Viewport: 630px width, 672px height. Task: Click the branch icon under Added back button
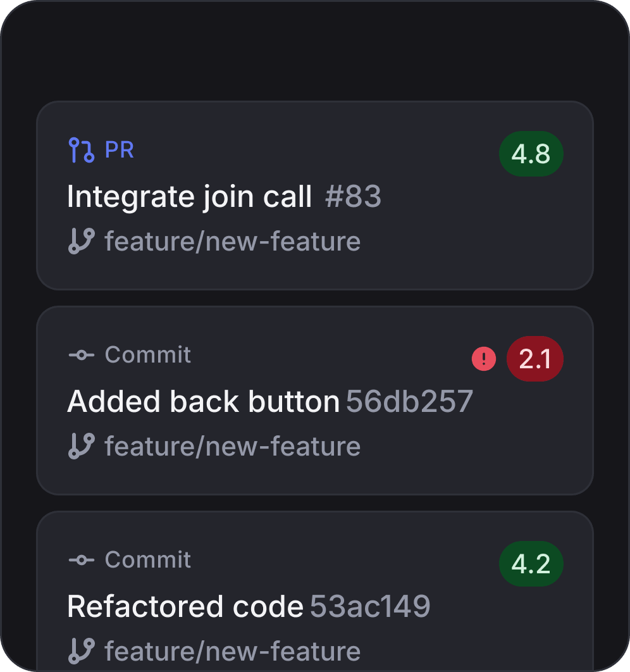tap(81, 446)
